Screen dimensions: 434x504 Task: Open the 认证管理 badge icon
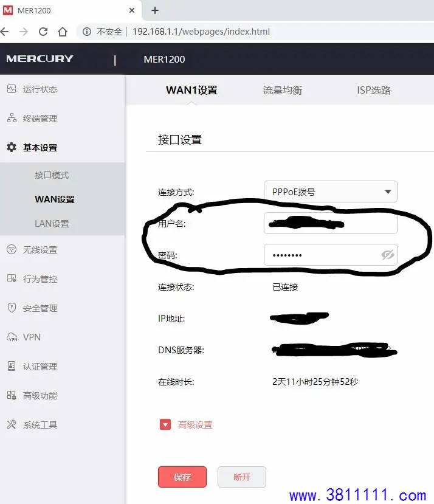(x=12, y=366)
